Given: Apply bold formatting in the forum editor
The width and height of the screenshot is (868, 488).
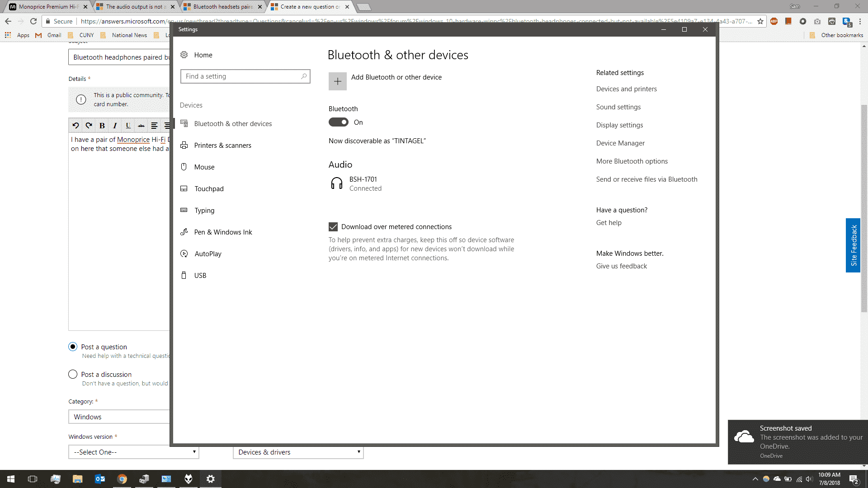Looking at the screenshot, I should click(102, 126).
